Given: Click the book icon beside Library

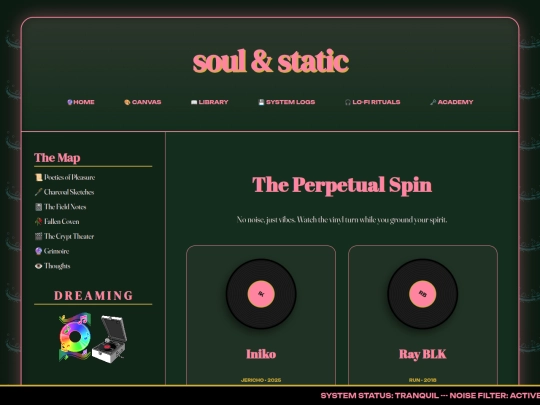Looking at the screenshot, I should (194, 102).
